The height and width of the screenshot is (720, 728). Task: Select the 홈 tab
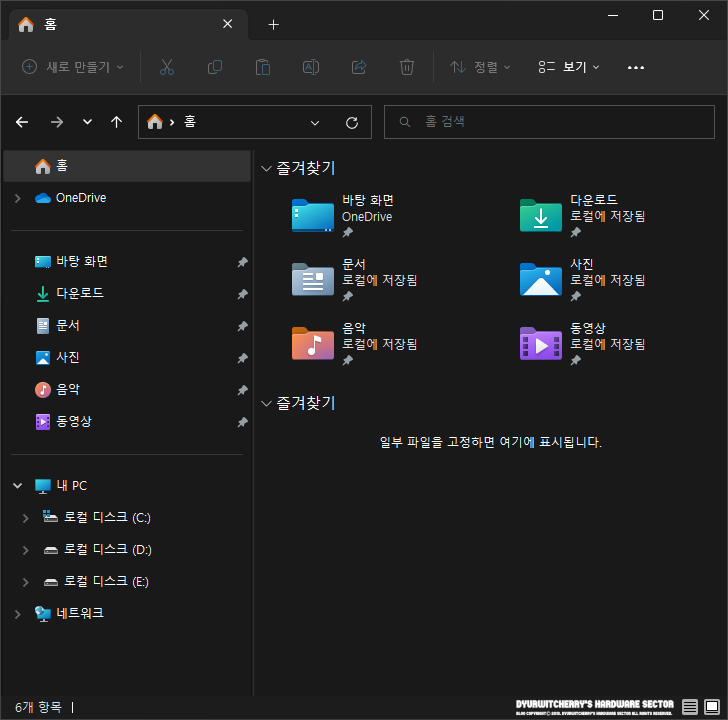tap(128, 24)
